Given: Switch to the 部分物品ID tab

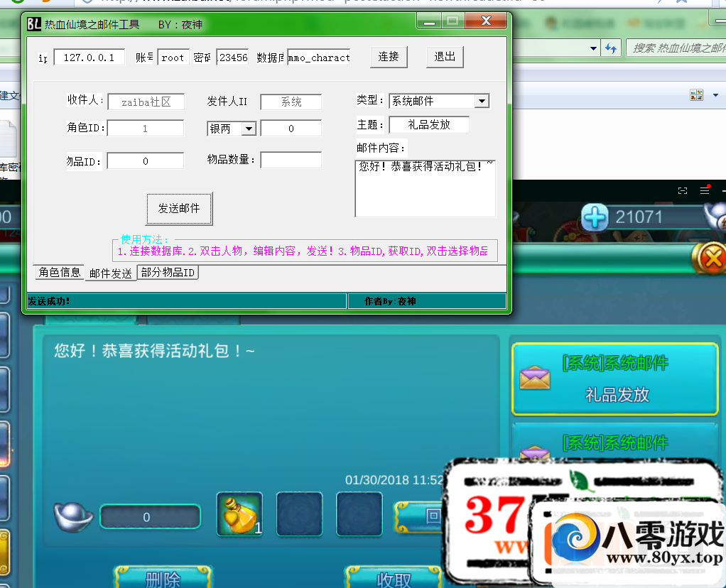Looking at the screenshot, I should click(168, 272).
